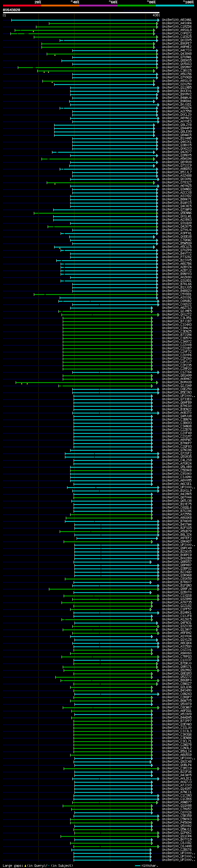Open the UniRef100_B9GPE7 entry
Screen dimensions: 197x868
pyautogui.click(x=176, y=43)
